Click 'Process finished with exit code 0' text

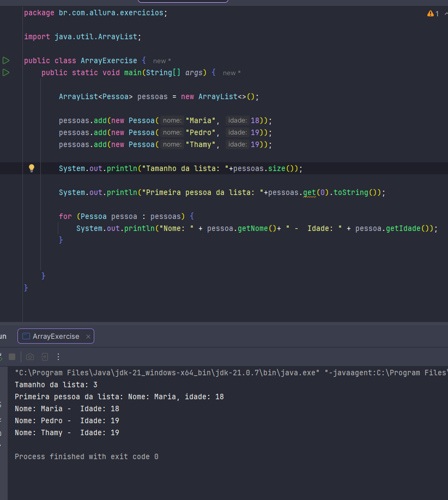87,457
